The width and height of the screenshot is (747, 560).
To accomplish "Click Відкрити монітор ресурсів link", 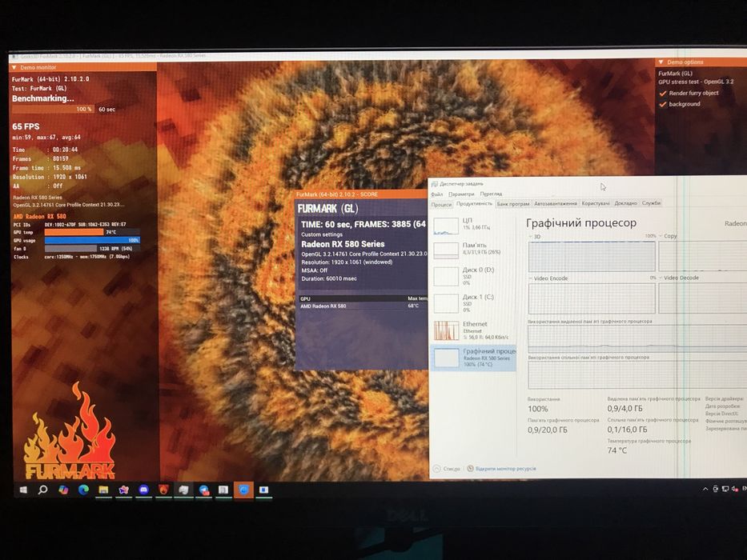I will point(505,469).
